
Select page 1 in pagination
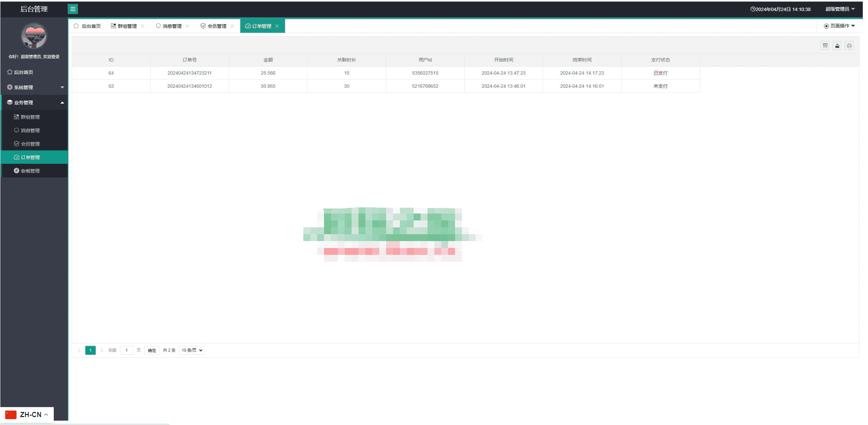point(90,350)
